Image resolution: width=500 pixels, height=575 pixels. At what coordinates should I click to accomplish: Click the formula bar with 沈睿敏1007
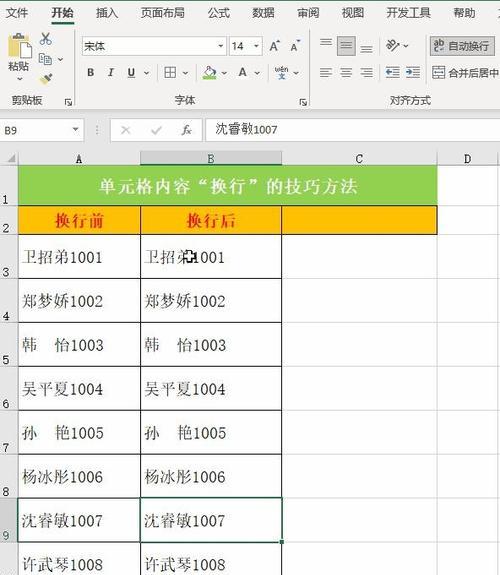tap(352, 130)
